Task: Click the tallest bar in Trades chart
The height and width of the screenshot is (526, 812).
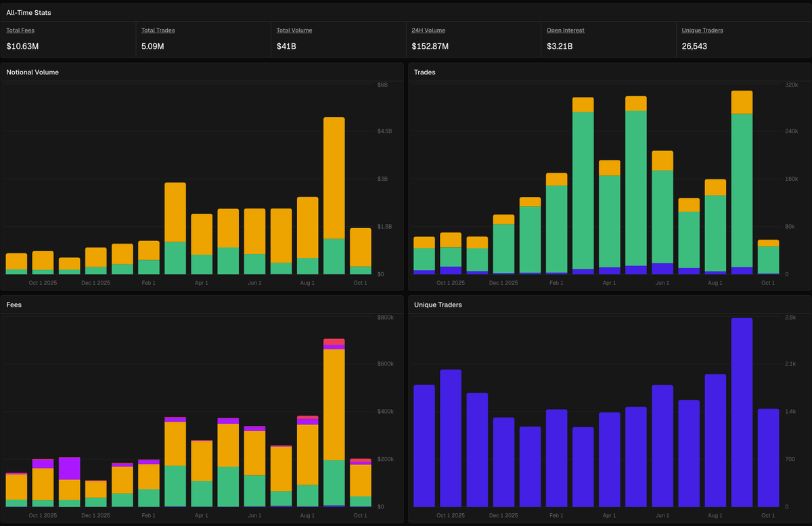Action: [742, 182]
